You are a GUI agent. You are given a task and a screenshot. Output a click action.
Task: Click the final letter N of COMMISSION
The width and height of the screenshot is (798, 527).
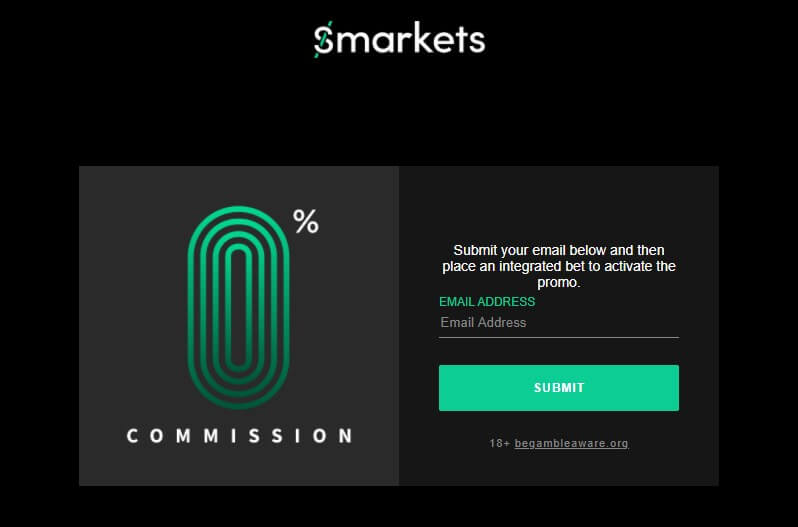tap(346, 436)
